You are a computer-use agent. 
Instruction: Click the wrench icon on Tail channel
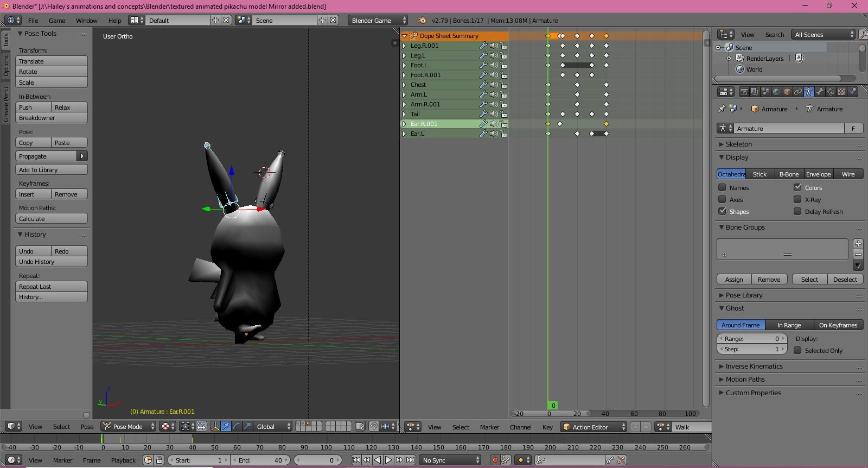tap(483, 114)
